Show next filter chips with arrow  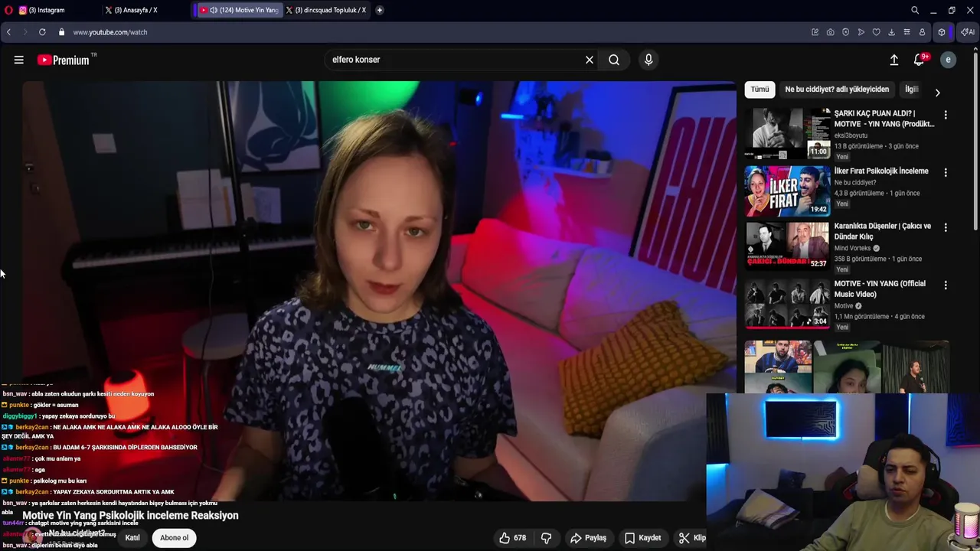pyautogui.click(x=937, y=93)
